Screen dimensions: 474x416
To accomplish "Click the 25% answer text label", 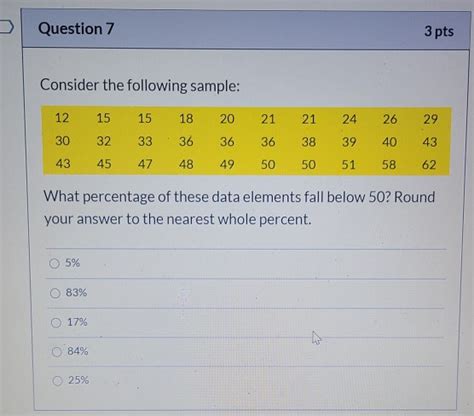I will (79, 380).
